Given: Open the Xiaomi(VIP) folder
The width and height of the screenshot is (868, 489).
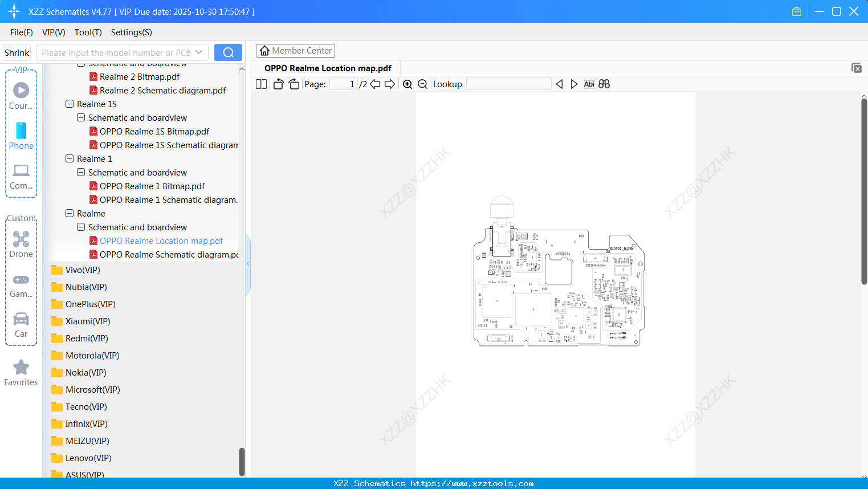Looking at the screenshot, I should coord(81,321).
